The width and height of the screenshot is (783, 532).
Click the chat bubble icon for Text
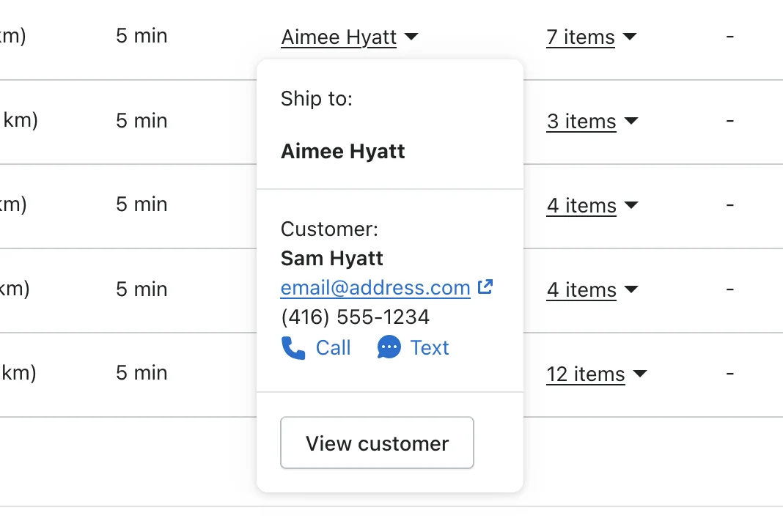pyautogui.click(x=389, y=347)
